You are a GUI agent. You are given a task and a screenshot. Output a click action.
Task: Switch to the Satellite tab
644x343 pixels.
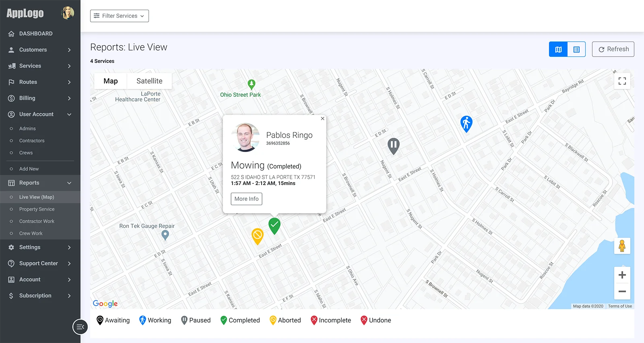[149, 81]
